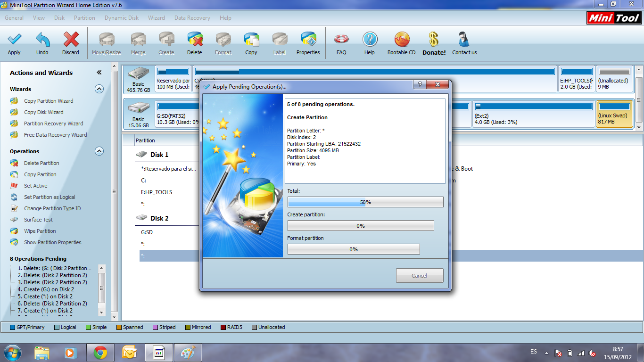Open Free Data Recovery Wizard
Image resolution: width=644 pixels, height=362 pixels.
[55, 135]
